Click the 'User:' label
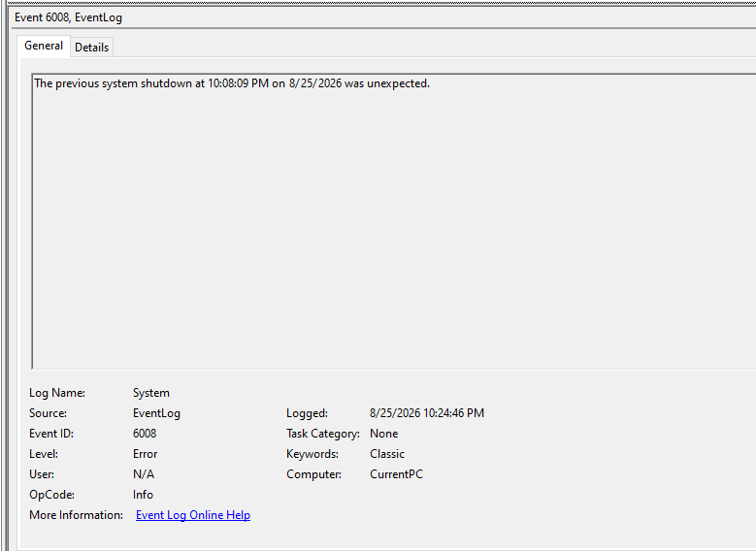756x551 pixels. point(42,474)
